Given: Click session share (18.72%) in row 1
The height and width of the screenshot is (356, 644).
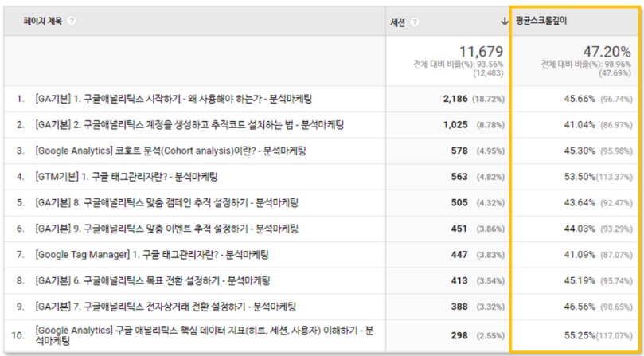Looking at the screenshot, I should (488, 99).
